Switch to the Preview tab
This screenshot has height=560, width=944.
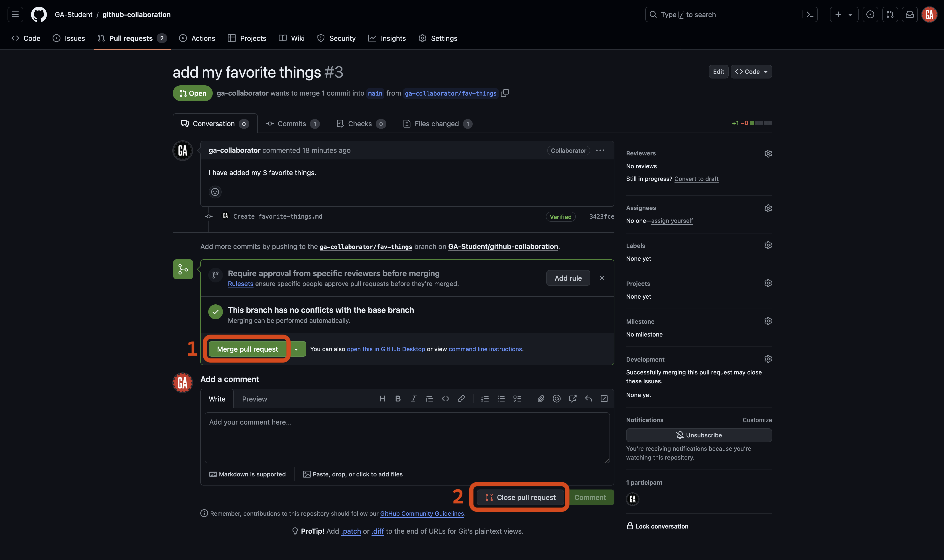click(254, 399)
